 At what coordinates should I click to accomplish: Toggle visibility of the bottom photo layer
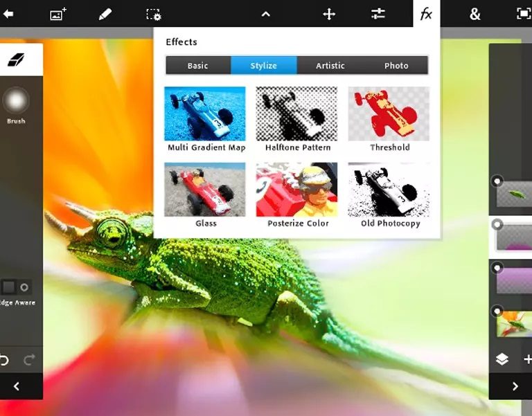pyautogui.click(x=497, y=311)
